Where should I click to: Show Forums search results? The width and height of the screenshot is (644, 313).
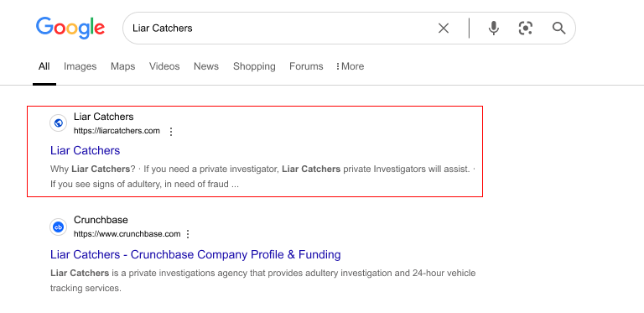pos(306,66)
